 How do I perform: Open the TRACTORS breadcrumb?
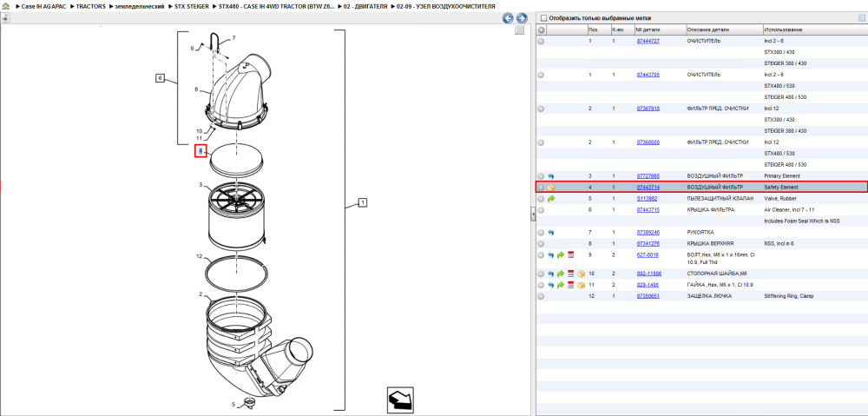click(x=91, y=6)
